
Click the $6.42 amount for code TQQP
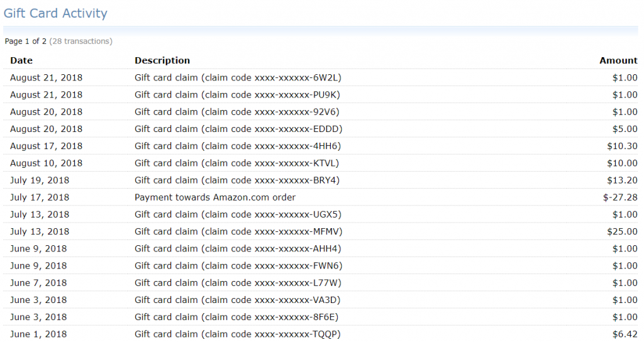(x=625, y=334)
